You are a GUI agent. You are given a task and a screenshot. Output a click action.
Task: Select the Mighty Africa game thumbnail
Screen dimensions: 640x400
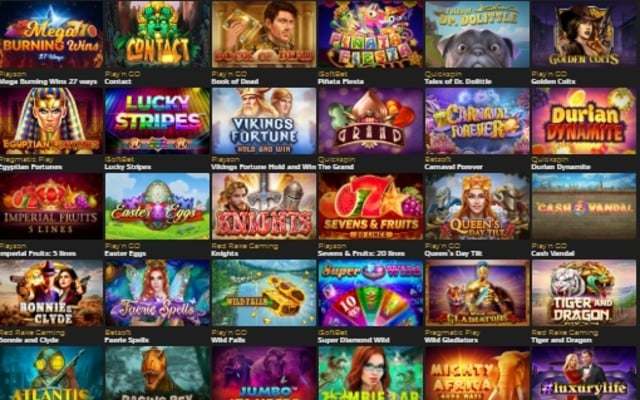477,373
